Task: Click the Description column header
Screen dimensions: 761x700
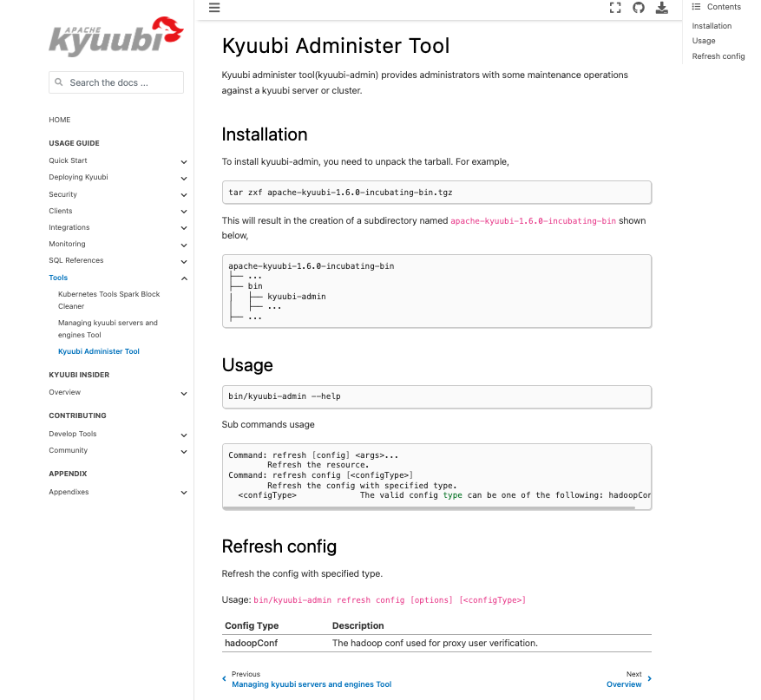Action: point(358,625)
